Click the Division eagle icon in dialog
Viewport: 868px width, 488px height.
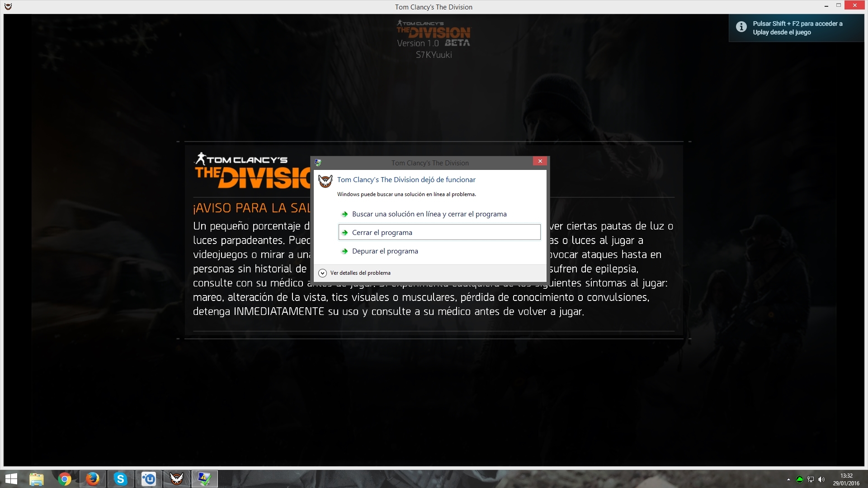pyautogui.click(x=325, y=181)
